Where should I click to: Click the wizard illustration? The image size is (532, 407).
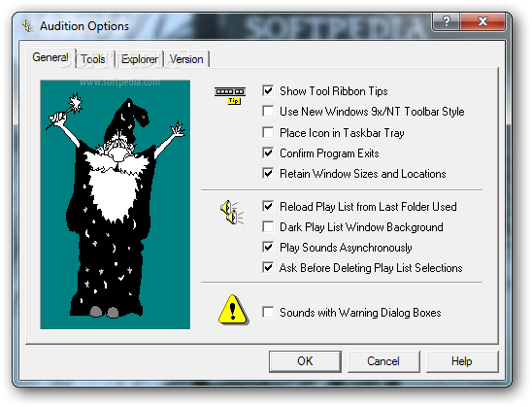(x=115, y=204)
